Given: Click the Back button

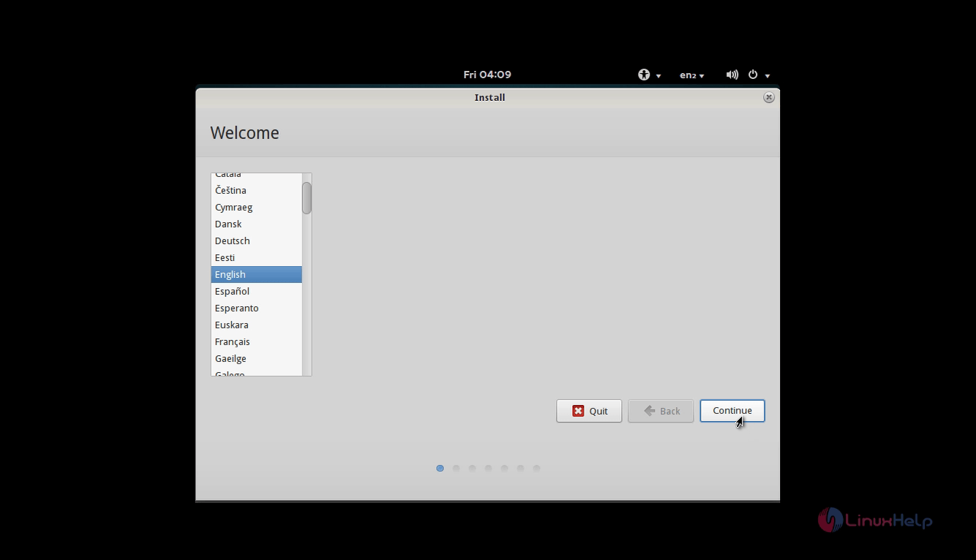Looking at the screenshot, I should [x=660, y=411].
